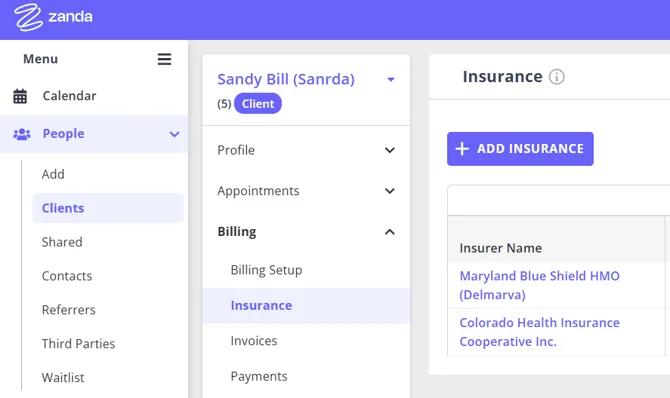Click the client number (5)
This screenshot has height=398, width=670.
tap(224, 104)
